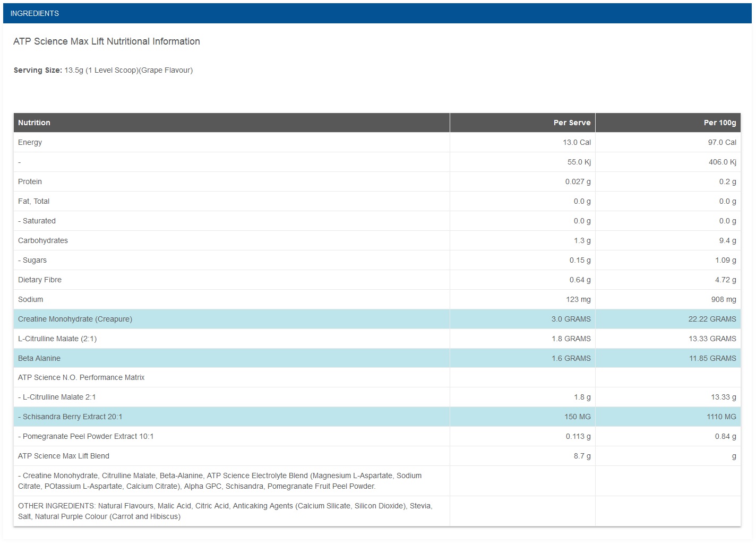756x545 pixels.
Task: Click the '1.8 g' matrix citrulline value
Action: (x=582, y=397)
